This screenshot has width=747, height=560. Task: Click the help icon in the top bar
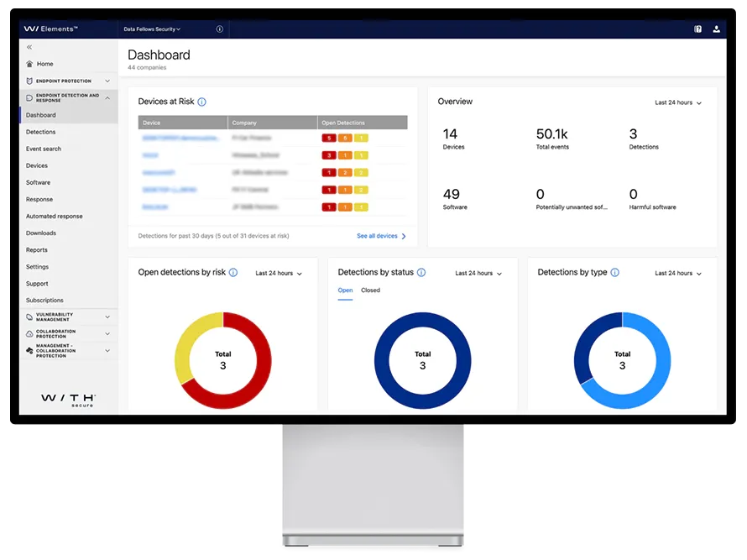[x=697, y=29]
